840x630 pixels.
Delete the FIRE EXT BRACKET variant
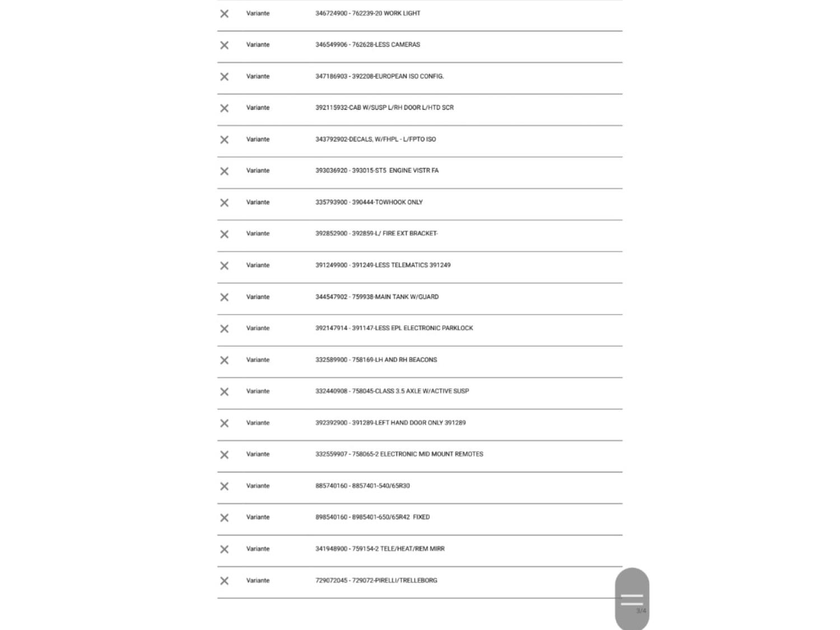click(224, 234)
